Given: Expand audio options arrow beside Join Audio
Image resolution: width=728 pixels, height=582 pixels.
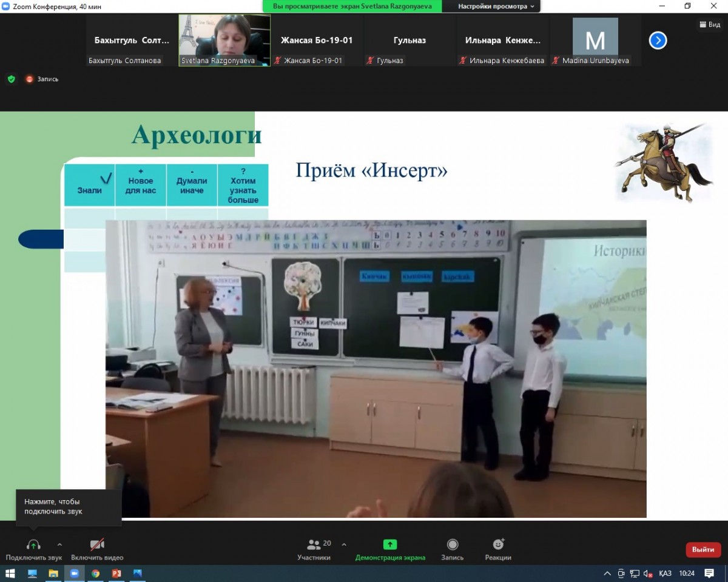Looking at the screenshot, I should click(59, 544).
